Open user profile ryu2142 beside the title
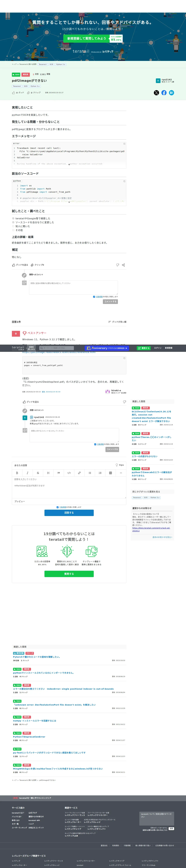 (x=166, y=80)
